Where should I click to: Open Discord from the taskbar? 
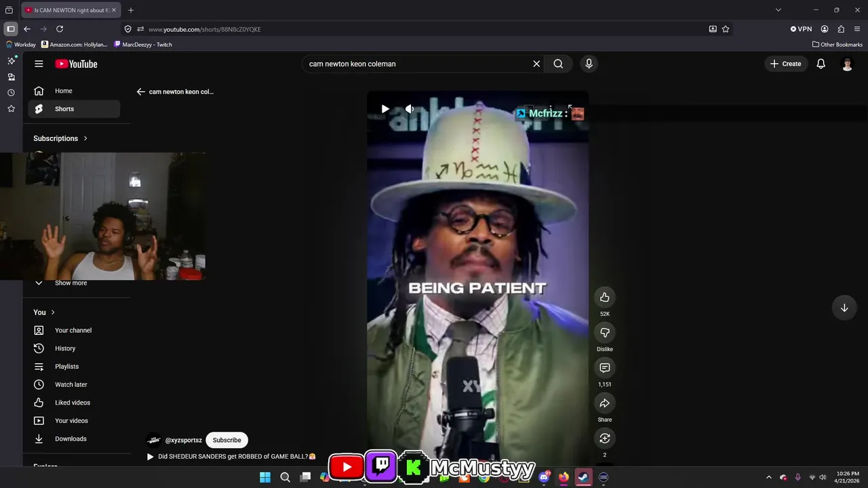(544, 477)
